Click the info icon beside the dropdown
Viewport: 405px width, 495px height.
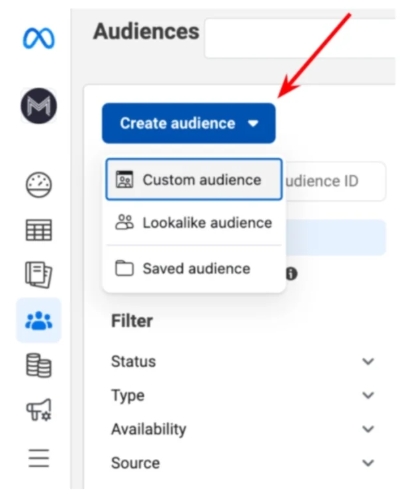[291, 274]
